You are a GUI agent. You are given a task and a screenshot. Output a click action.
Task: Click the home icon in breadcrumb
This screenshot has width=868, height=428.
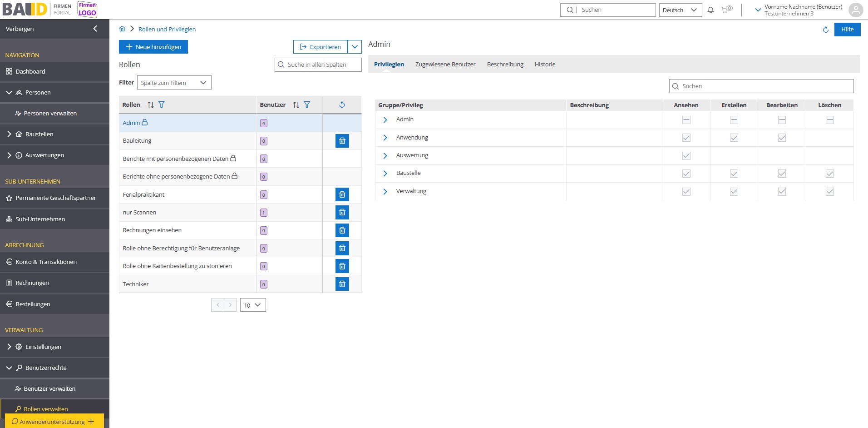point(122,29)
